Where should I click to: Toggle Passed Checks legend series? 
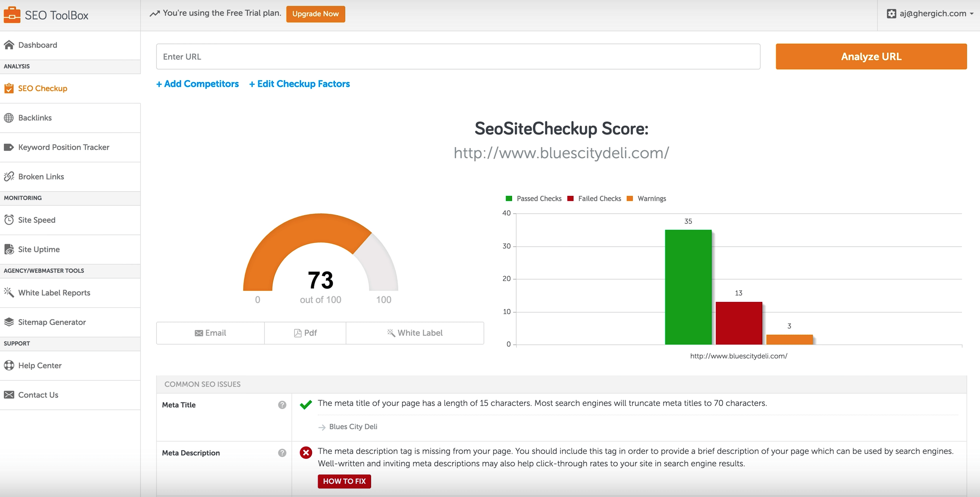534,199
